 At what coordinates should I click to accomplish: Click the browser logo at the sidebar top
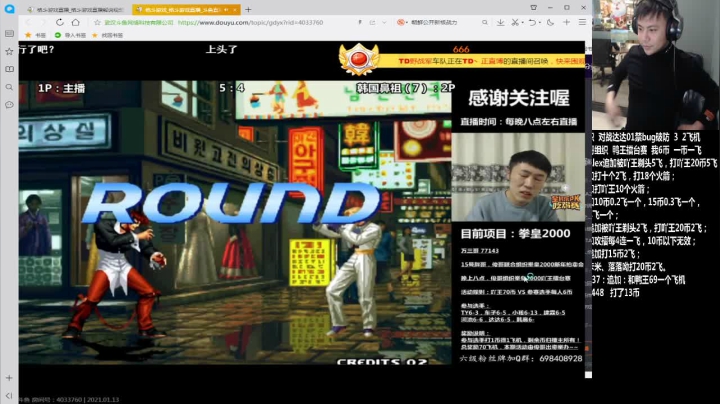[x=9, y=9]
